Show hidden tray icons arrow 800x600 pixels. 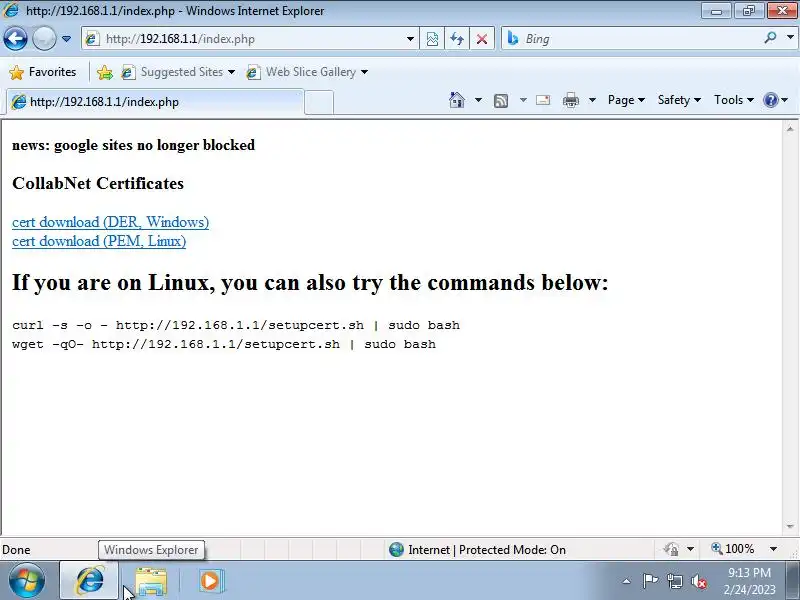(627, 581)
